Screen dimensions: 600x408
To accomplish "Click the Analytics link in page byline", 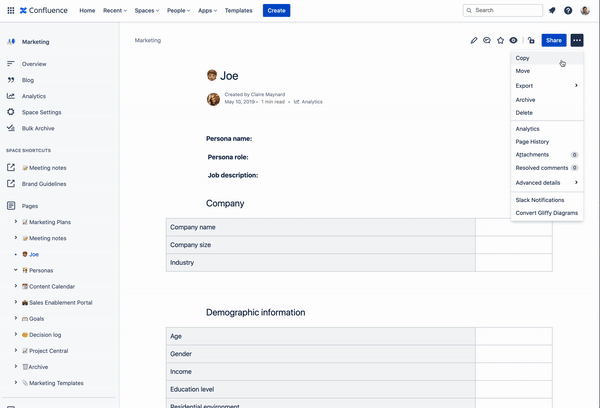I will click(x=312, y=102).
